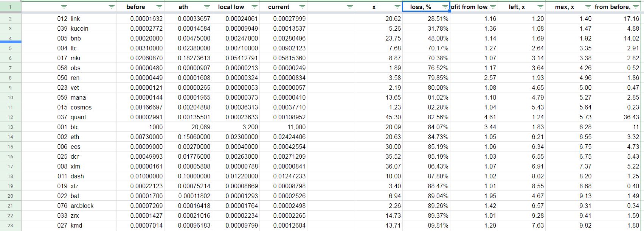
Task: Click mkr's current value 0.05815360
Action: click(283, 58)
